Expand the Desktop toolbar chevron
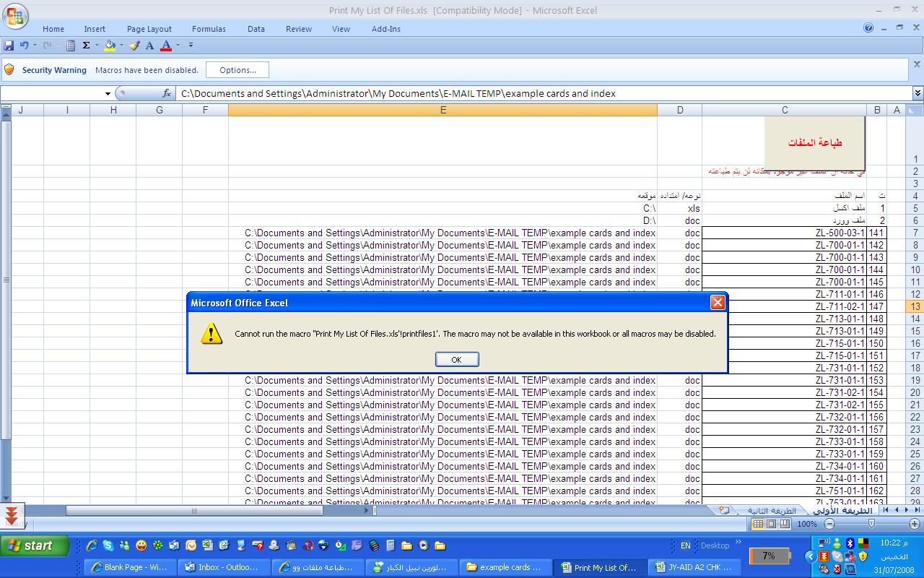Screen dimensions: 924x578 pos(738,542)
